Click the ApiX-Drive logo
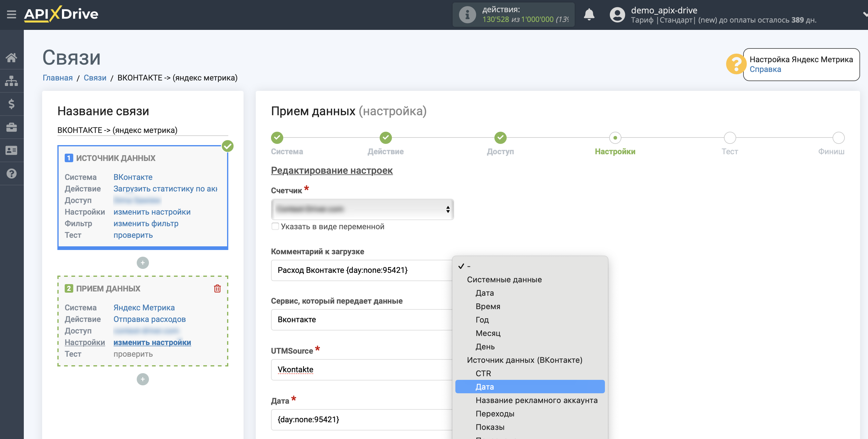 coord(61,14)
